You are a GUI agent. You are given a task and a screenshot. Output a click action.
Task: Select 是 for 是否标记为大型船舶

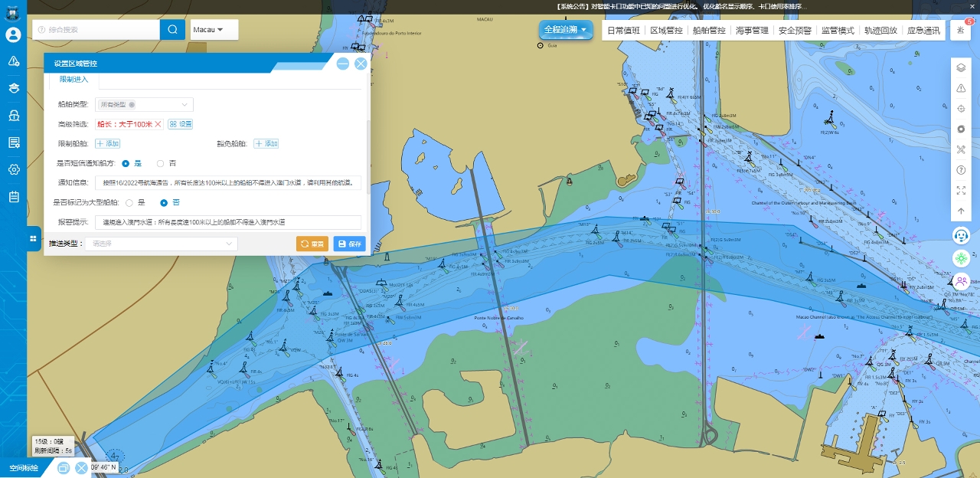(129, 202)
